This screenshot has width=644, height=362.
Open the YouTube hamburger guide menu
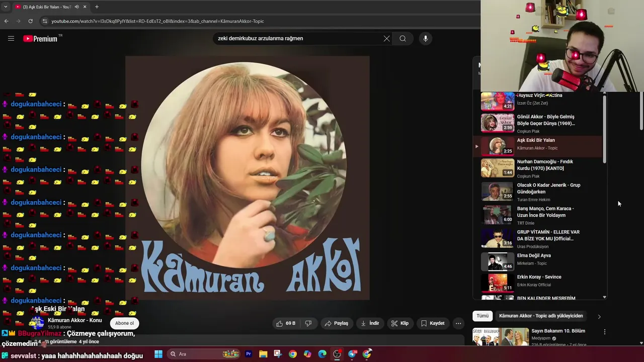[11, 38]
